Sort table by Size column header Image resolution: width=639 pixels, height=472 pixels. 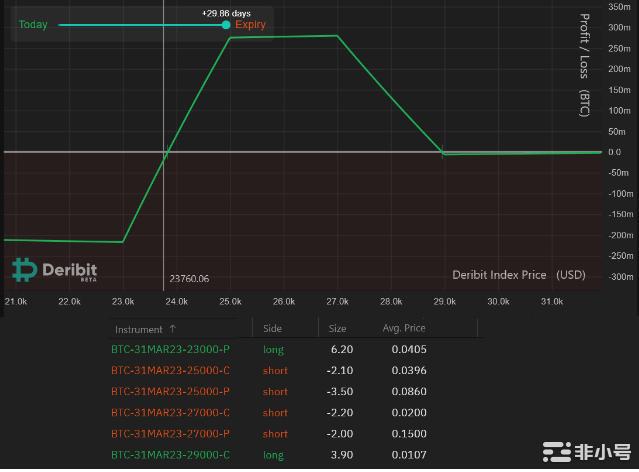tap(337, 328)
